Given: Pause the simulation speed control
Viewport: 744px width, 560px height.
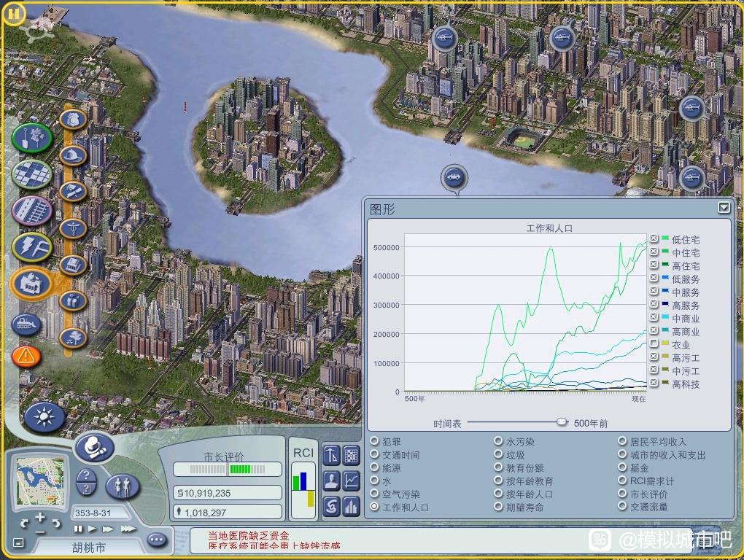Looking at the screenshot, I should 78,529.
